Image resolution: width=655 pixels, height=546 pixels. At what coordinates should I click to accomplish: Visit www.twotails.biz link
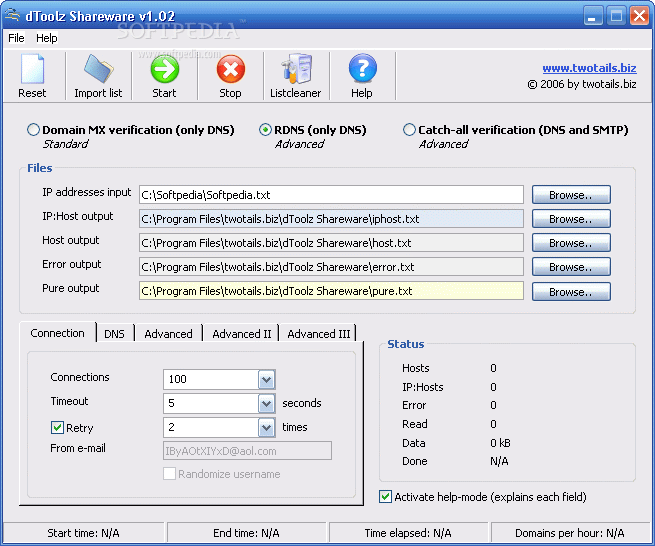pyautogui.click(x=589, y=68)
